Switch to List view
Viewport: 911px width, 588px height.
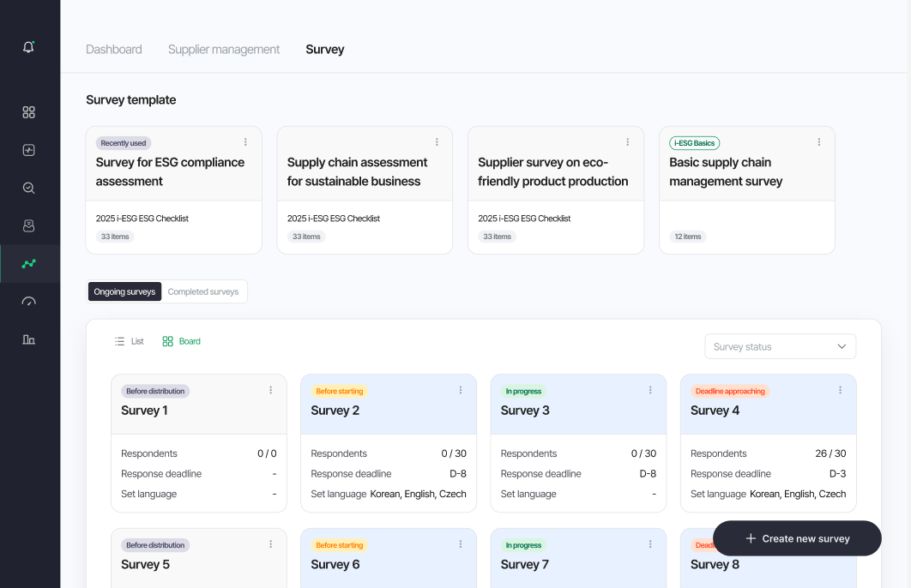pyautogui.click(x=129, y=341)
